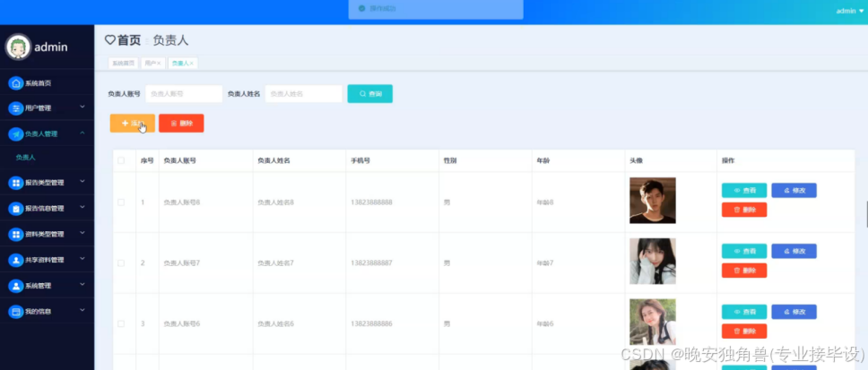Click the 查询 search button
Screen dimensions: 868x370
pos(369,94)
